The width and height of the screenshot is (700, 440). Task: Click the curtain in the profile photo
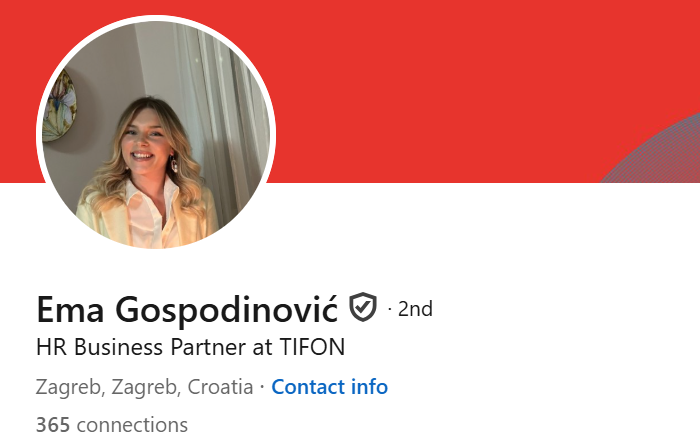click(x=223, y=112)
